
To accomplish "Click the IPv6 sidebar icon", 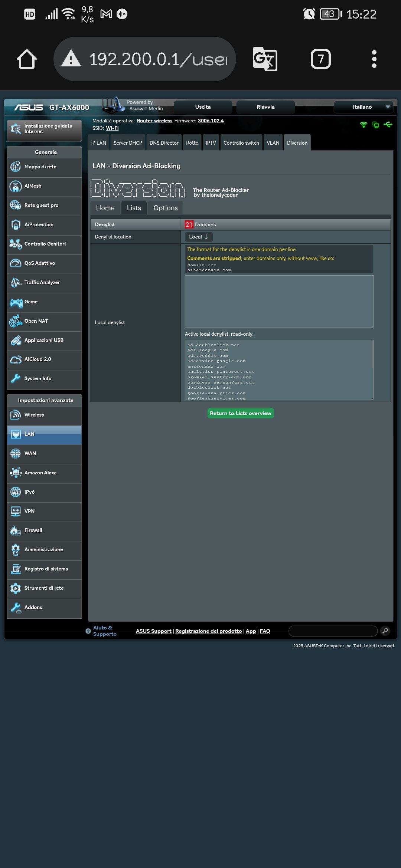I will tap(16, 492).
